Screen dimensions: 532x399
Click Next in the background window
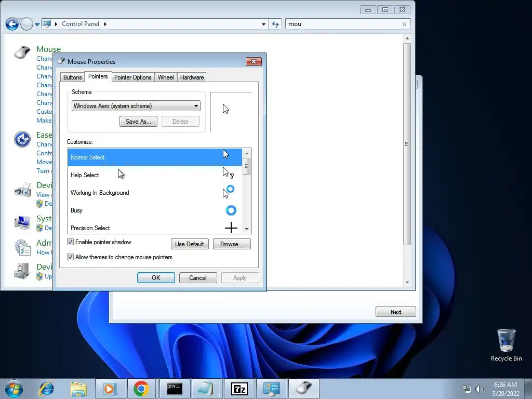tap(395, 312)
